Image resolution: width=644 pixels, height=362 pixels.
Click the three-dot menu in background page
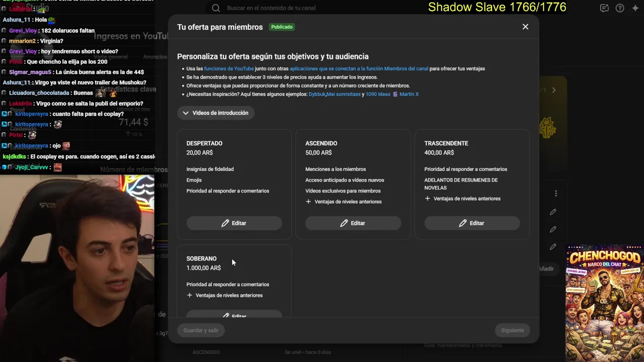pos(556,194)
